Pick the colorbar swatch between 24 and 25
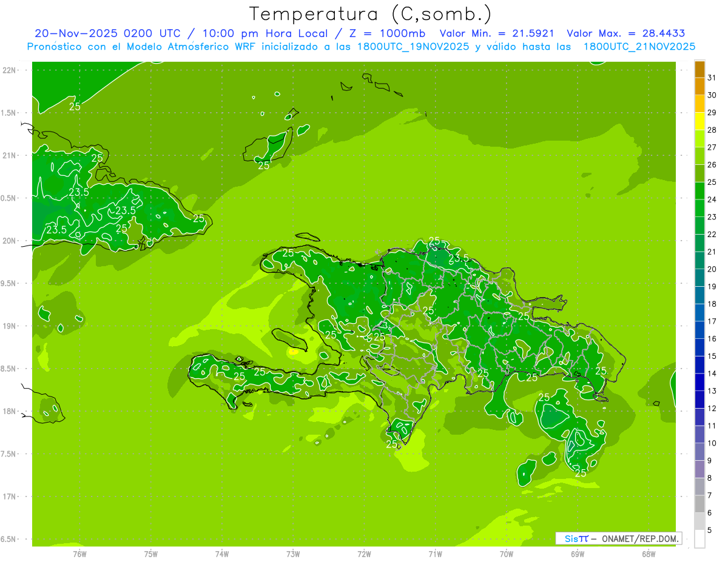 click(699, 191)
